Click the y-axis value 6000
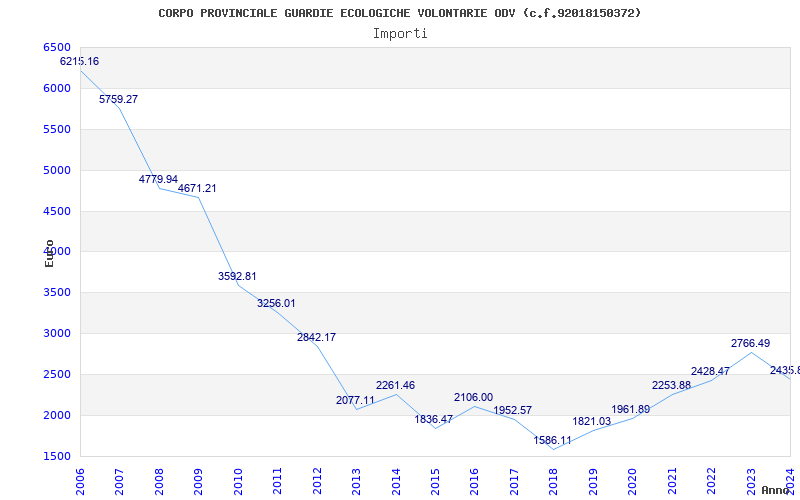800x500 pixels. click(57, 88)
